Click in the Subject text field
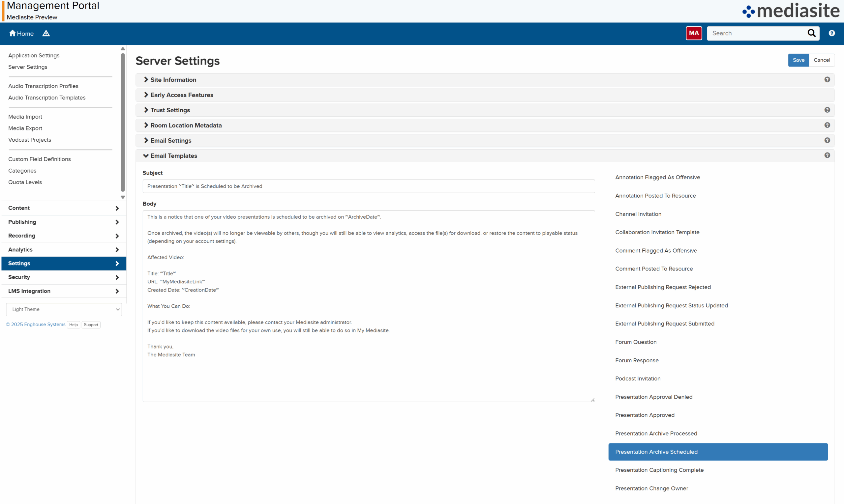844x504 pixels. (368, 186)
